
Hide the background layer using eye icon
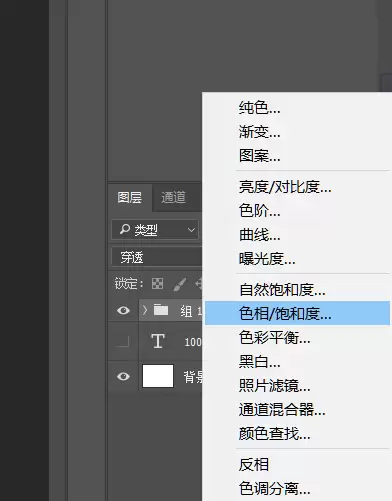[123, 376]
